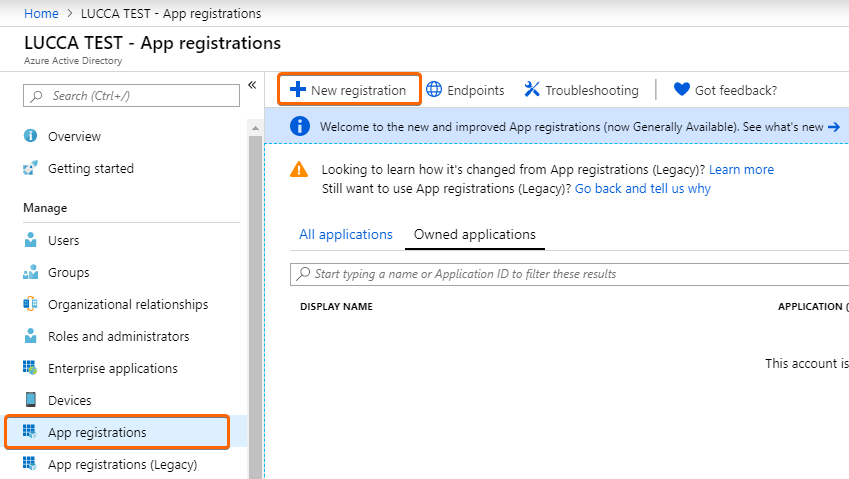This screenshot has width=849, height=479.
Task: Select the Owned applications tab
Action: point(475,234)
